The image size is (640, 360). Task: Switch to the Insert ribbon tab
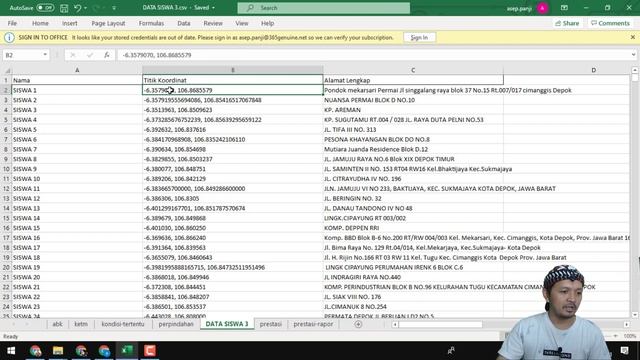tap(69, 23)
